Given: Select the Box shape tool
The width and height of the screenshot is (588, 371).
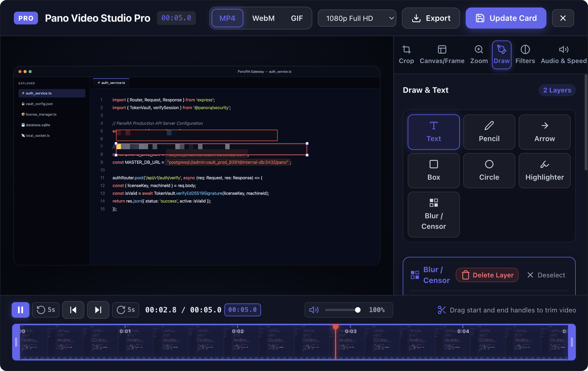Looking at the screenshot, I should (434, 171).
